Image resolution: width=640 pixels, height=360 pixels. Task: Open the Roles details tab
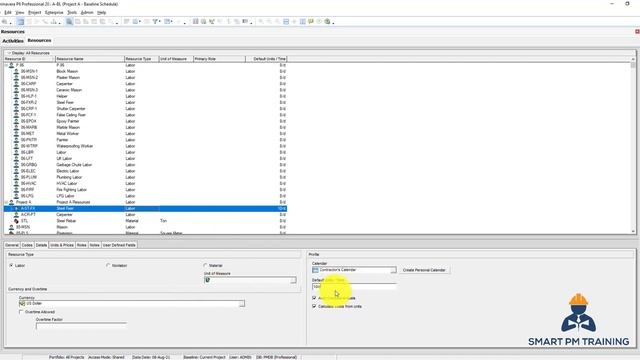82,245
